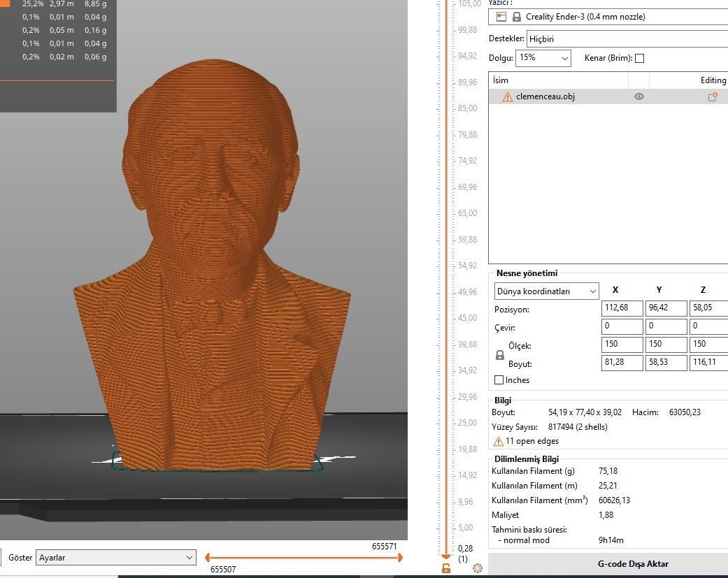Click the printer preset icon beside Creality Ender-3

tap(501, 17)
